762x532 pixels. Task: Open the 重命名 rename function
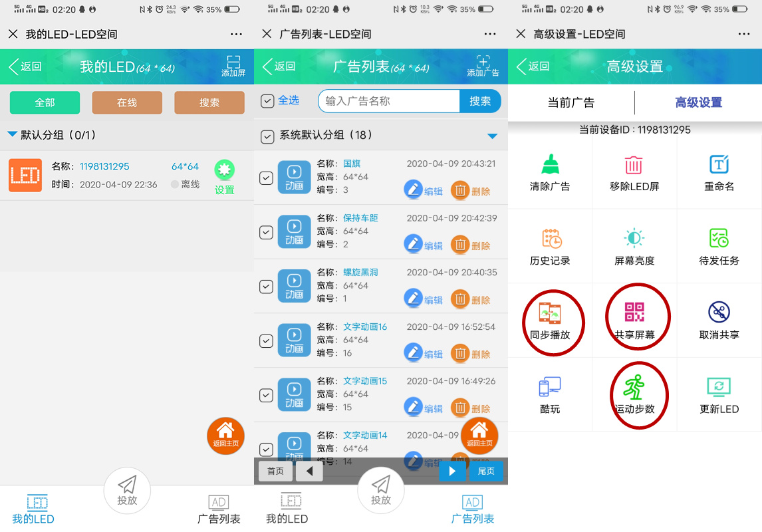[x=719, y=172]
